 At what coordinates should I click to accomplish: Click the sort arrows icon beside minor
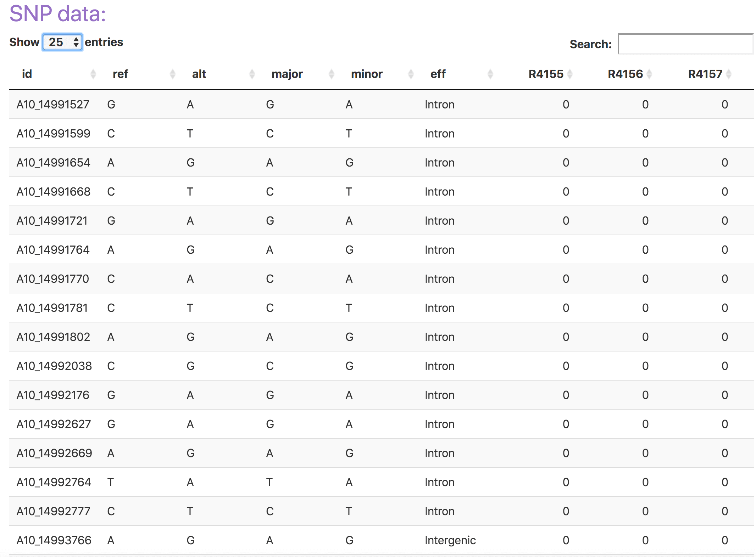[411, 74]
